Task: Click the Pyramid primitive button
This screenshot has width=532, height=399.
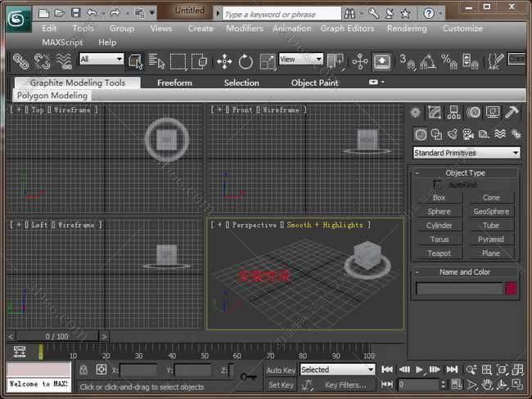Action: [x=491, y=240]
